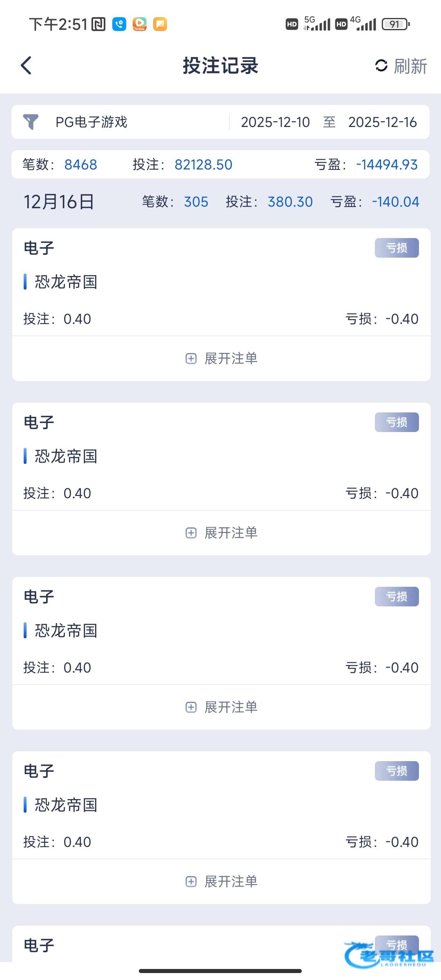Tap the blue phone app notification icon
441x980 pixels.
pyautogui.click(x=119, y=24)
